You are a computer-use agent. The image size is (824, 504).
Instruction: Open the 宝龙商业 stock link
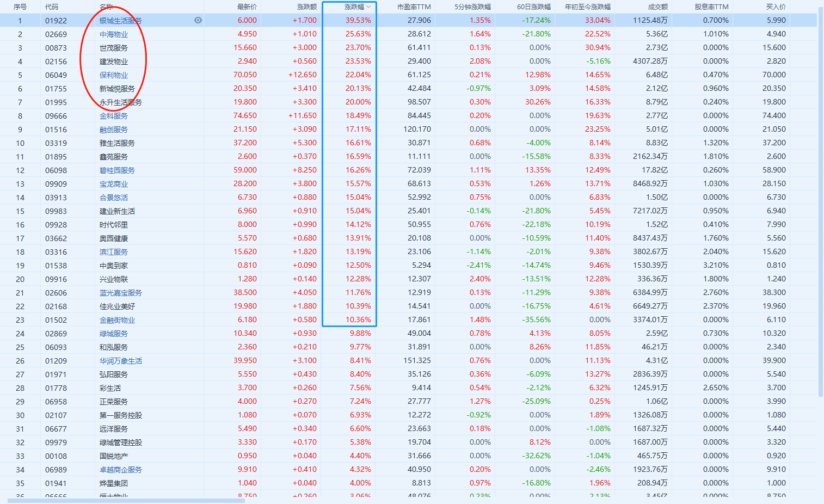point(114,184)
